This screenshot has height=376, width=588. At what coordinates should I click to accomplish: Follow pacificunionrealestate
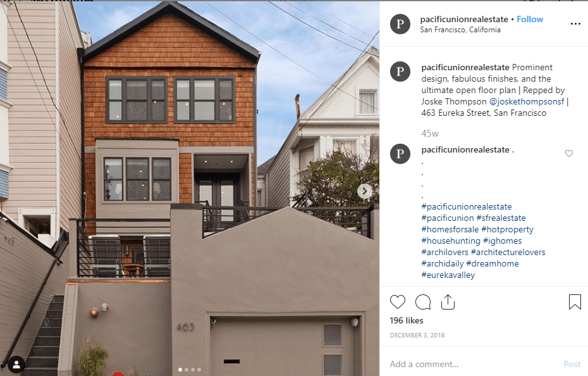pyautogui.click(x=529, y=19)
